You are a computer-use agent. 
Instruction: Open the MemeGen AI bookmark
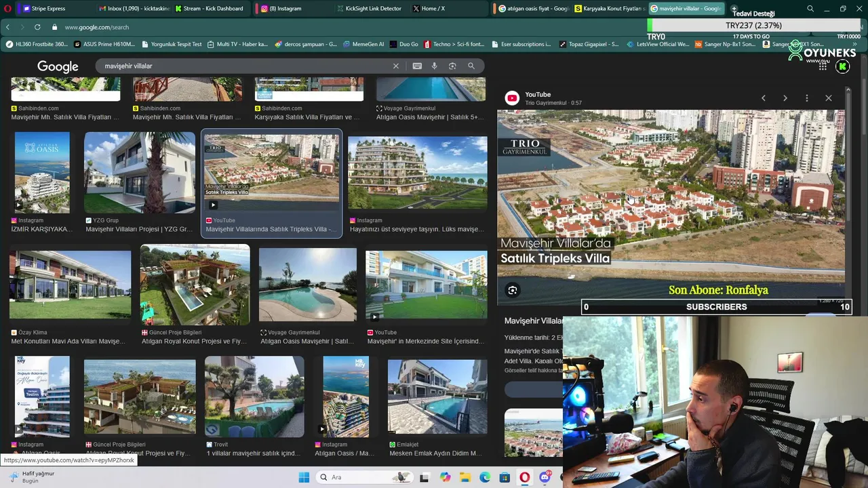(x=363, y=44)
